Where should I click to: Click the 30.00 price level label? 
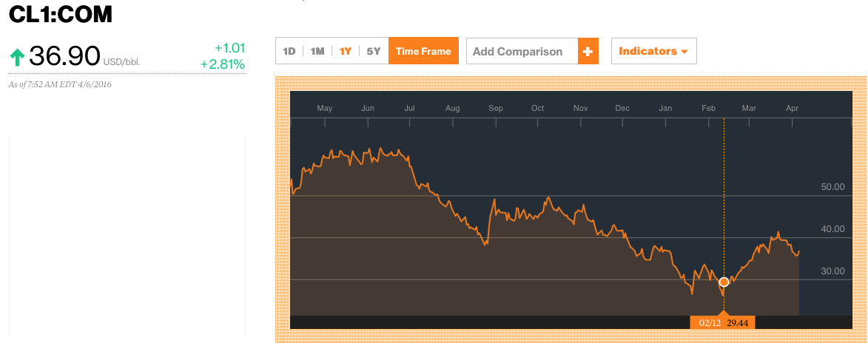click(832, 271)
